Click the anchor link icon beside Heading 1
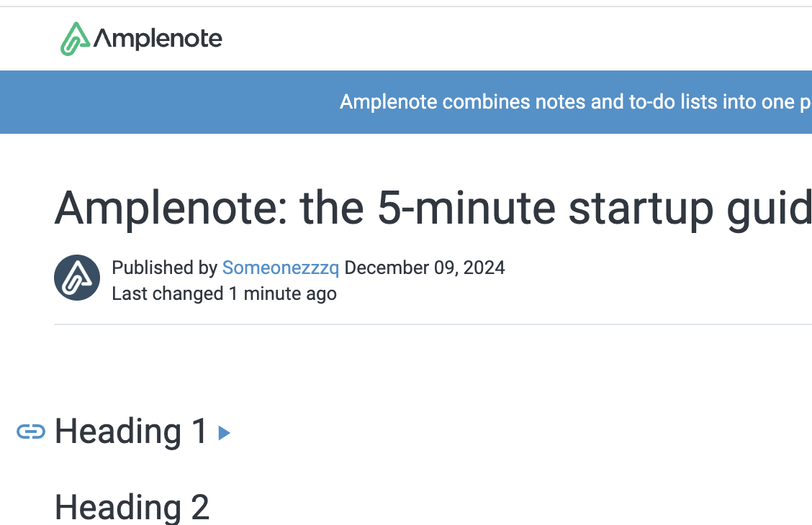 (31, 432)
